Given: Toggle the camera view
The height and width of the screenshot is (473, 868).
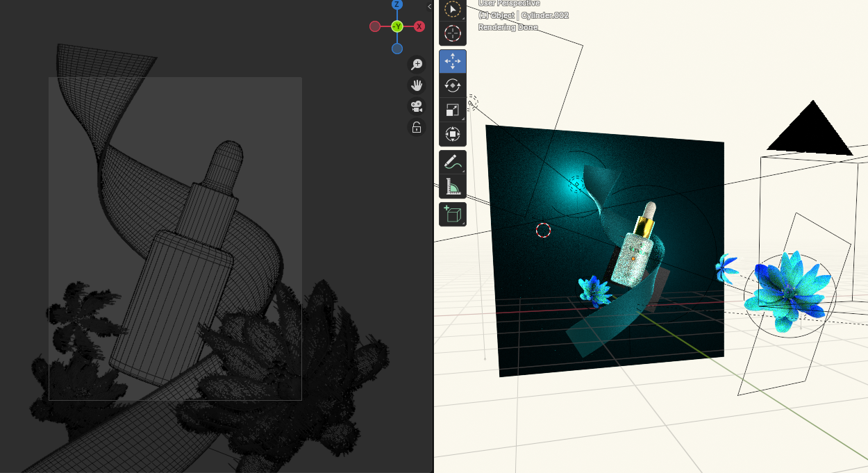Looking at the screenshot, I should coord(417,106).
